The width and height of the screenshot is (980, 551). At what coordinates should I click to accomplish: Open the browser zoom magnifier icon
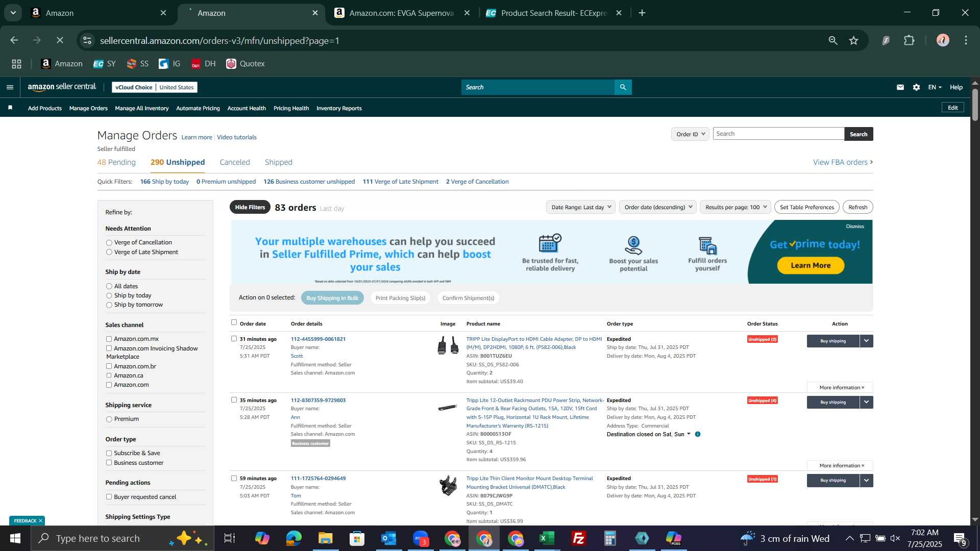coord(833,40)
